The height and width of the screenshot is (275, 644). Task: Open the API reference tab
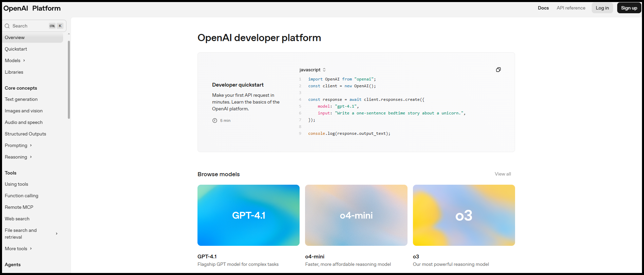[x=571, y=8]
